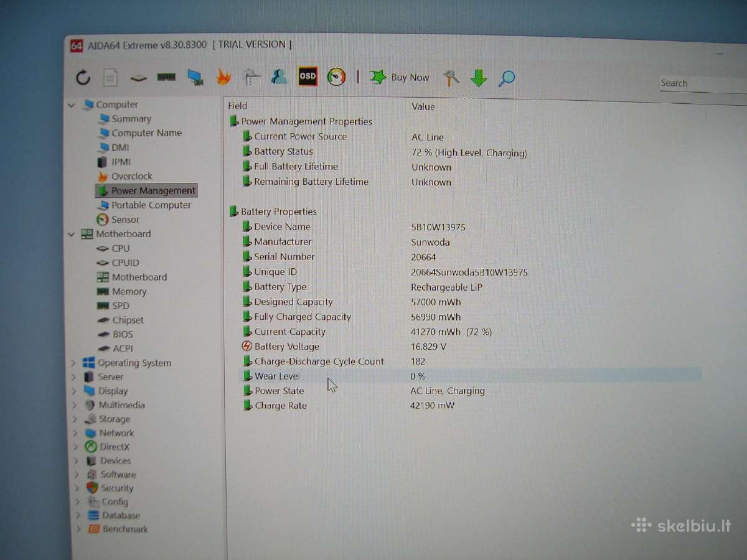Image resolution: width=747 pixels, height=560 pixels.
Task: Expand the Server tree node
Action: [x=73, y=377]
